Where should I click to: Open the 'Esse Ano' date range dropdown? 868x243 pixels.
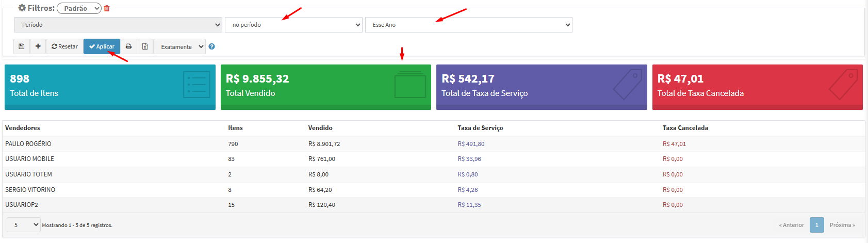tap(468, 25)
